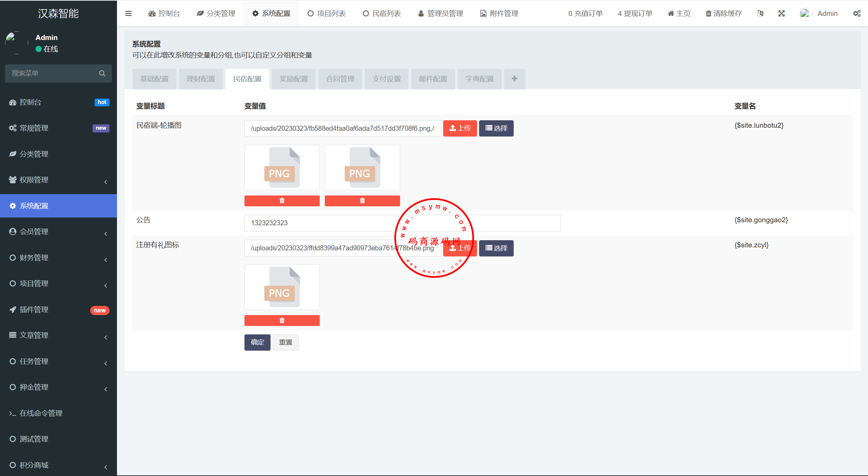Expand 财务管理 submenu
The image size is (868, 476).
[x=58, y=258]
